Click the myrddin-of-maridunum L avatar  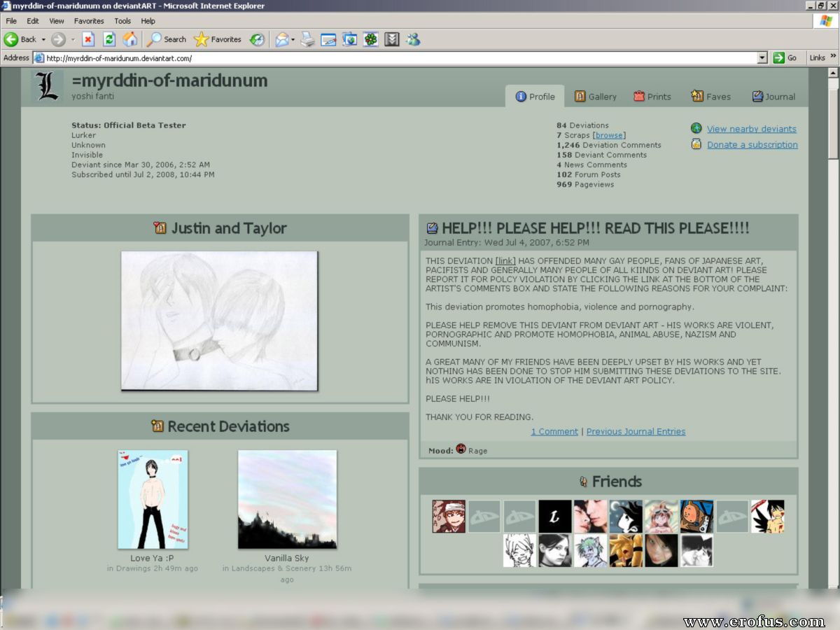[48, 86]
